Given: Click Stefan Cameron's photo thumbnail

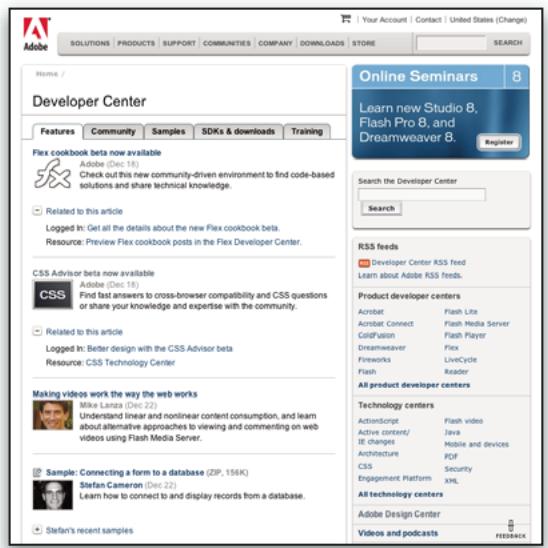Looking at the screenshot, I should pos(52,495).
